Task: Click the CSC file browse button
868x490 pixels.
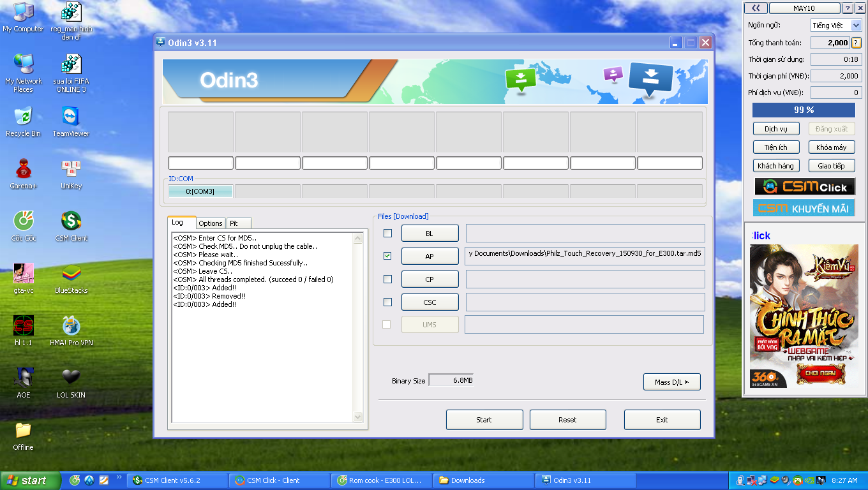Action: point(430,302)
